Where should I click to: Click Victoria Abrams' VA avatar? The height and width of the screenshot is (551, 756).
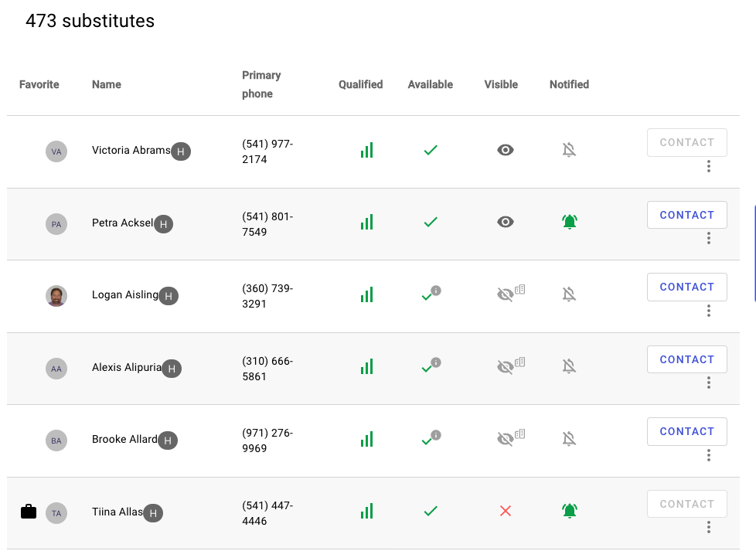coord(56,151)
